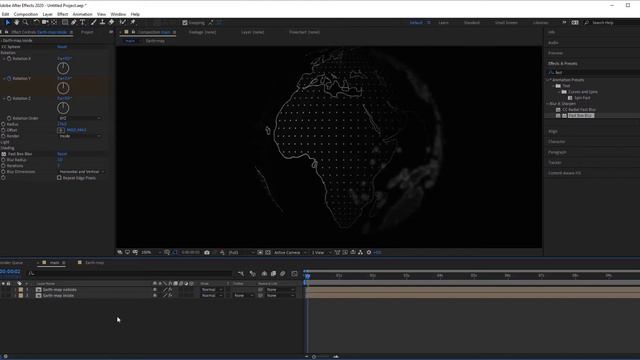The width and height of the screenshot is (640, 360).
Task: Open the composition flowchart icon in viewer
Action: click(360, 253)
